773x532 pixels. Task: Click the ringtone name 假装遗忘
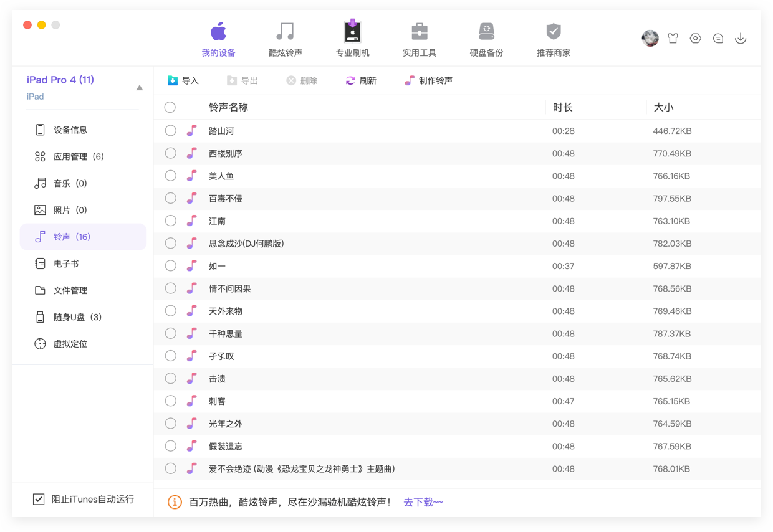coord(226,446)
